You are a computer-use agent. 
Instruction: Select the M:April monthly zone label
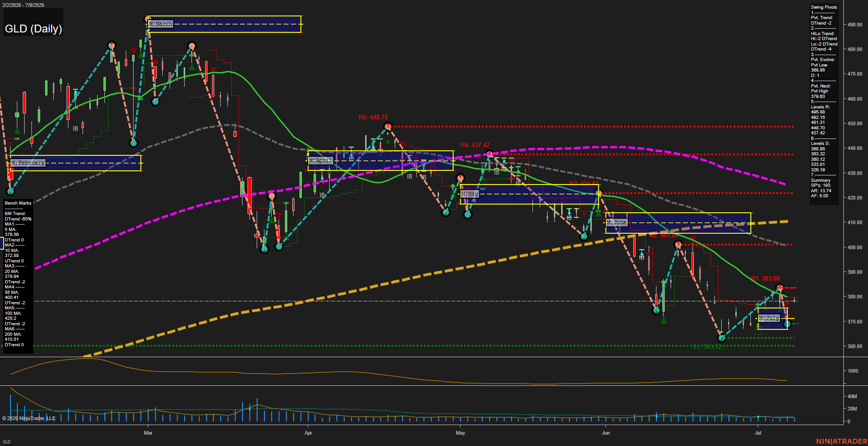(321, 160)
